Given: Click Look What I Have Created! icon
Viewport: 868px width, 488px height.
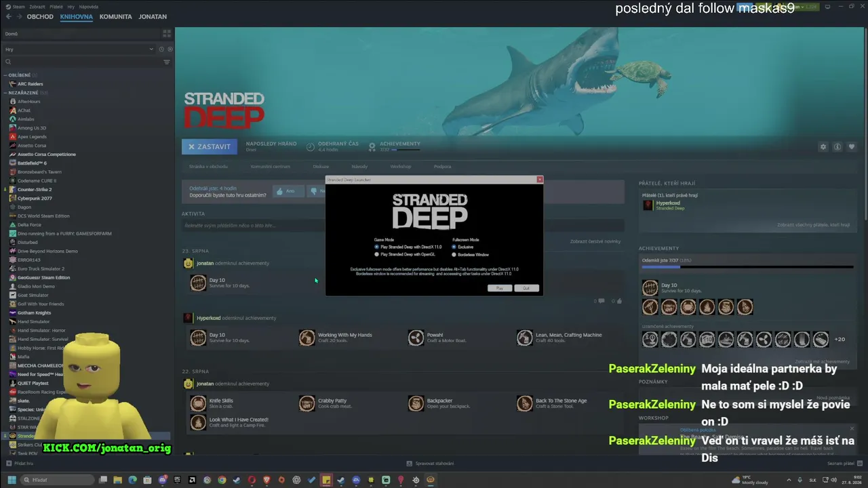Looking at the screenshot, I should pyautogui.click(x=198, y=422).
